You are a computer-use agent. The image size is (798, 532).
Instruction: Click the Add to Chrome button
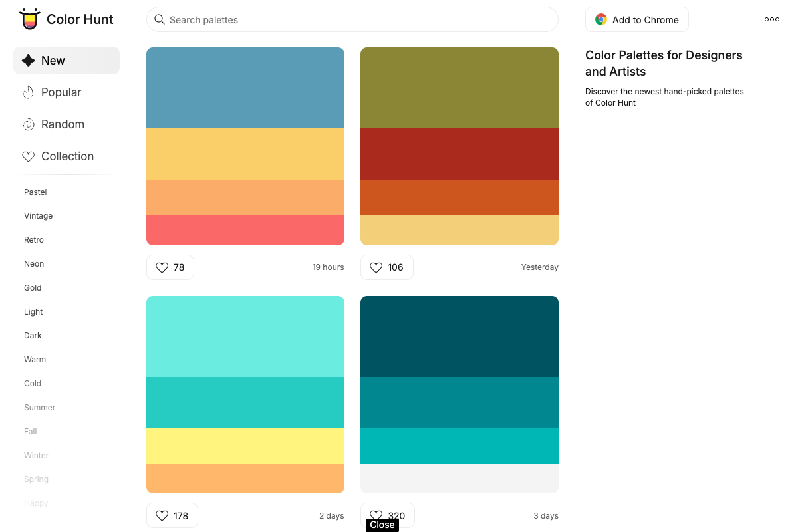[636, 19]
